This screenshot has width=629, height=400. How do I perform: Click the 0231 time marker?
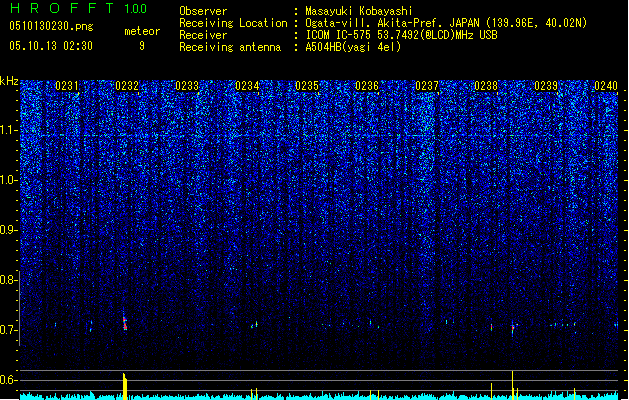pyautogui.click(x=67, y=86)
